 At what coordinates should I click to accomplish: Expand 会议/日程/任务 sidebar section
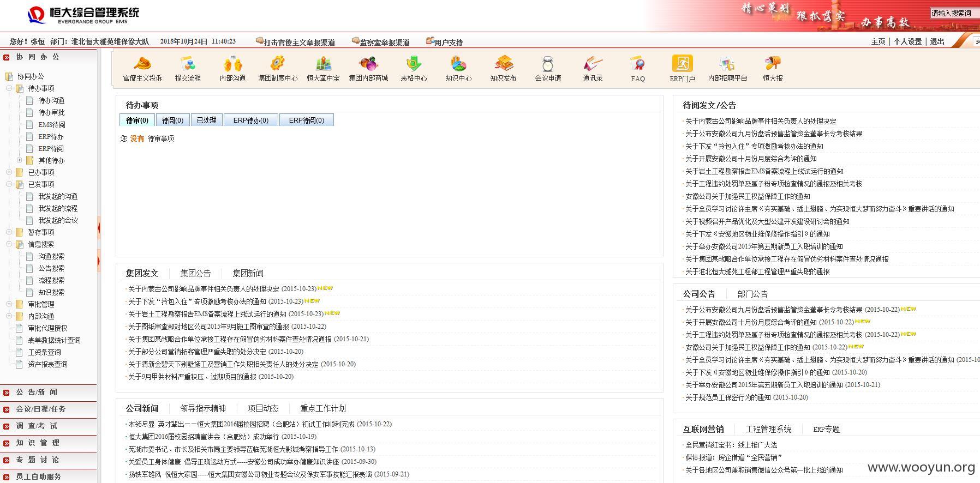tap(48, 409)
